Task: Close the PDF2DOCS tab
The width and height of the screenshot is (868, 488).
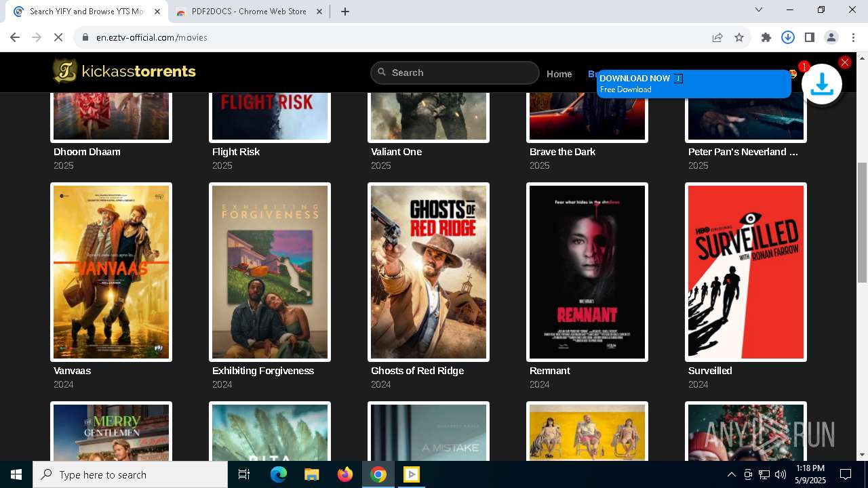Action: [x=319, y=12]
